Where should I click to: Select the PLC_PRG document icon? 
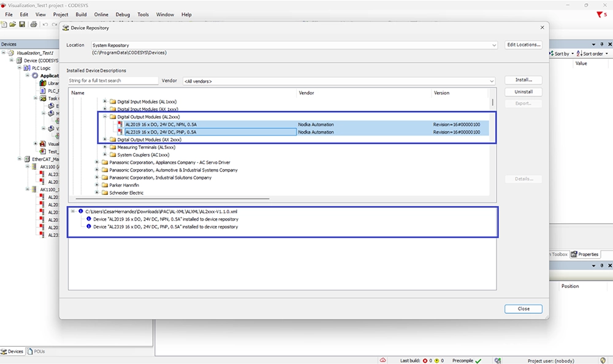[43, 91]
